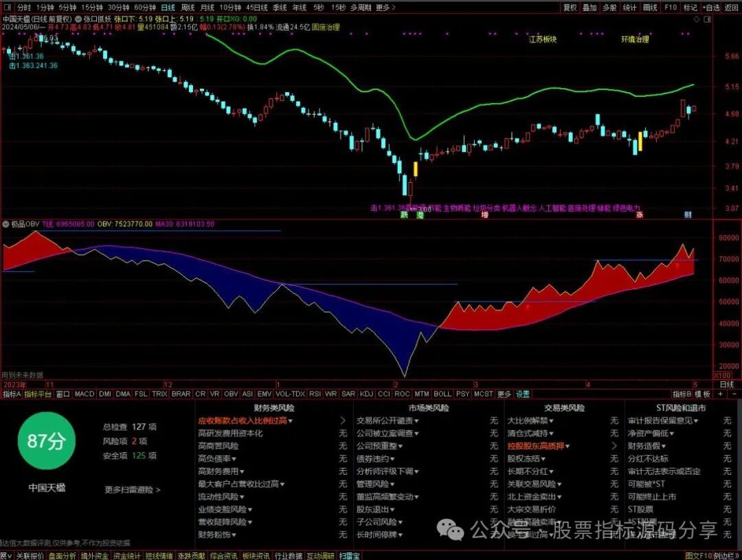Open 更多扫雷避险 link
This screenshot has width=742, height=560.
(x=133, y=490)
